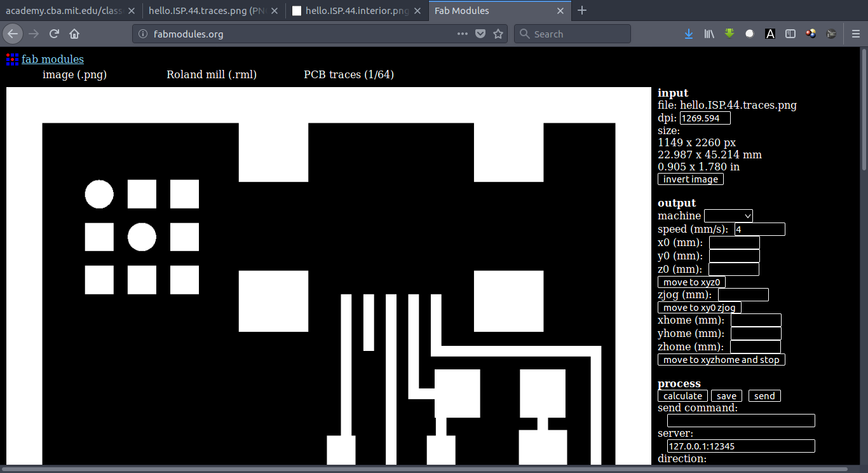Viewport: 868px width, 473px height.
Task: Click the zhome (mm) input field
Action: click(756, 347)
